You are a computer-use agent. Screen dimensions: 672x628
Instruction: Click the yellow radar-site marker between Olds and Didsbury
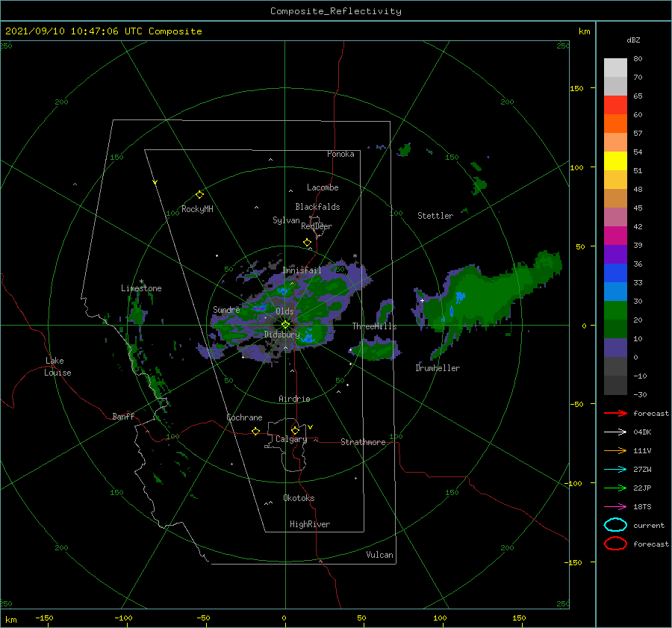285,325
